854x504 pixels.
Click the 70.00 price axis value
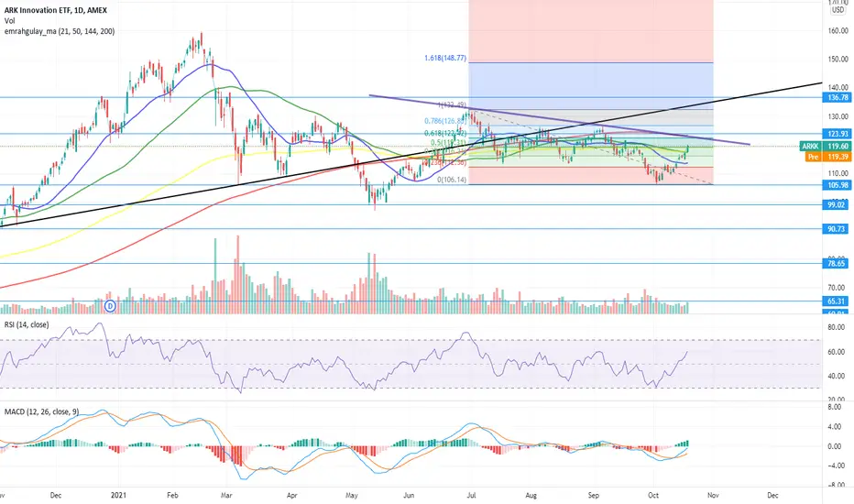[838, 288]
